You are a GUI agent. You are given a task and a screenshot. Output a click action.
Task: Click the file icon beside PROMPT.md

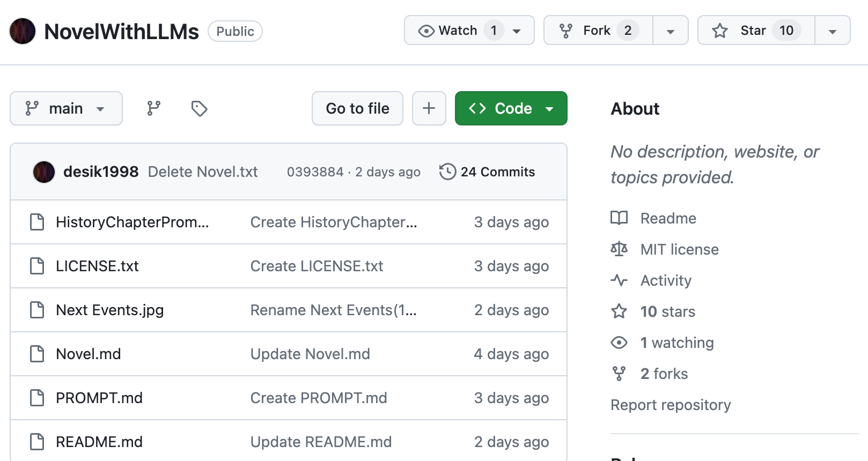(37, 398)
